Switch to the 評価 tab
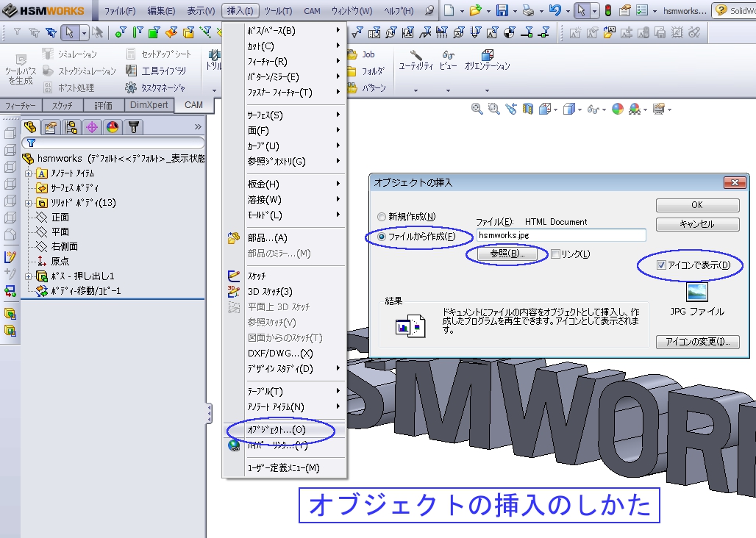 coord(103,105)
